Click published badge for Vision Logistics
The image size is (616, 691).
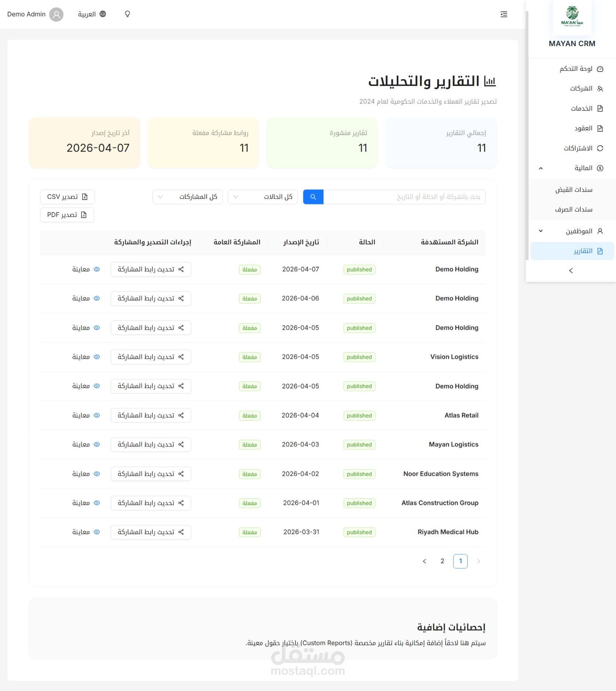coord(359,357)
